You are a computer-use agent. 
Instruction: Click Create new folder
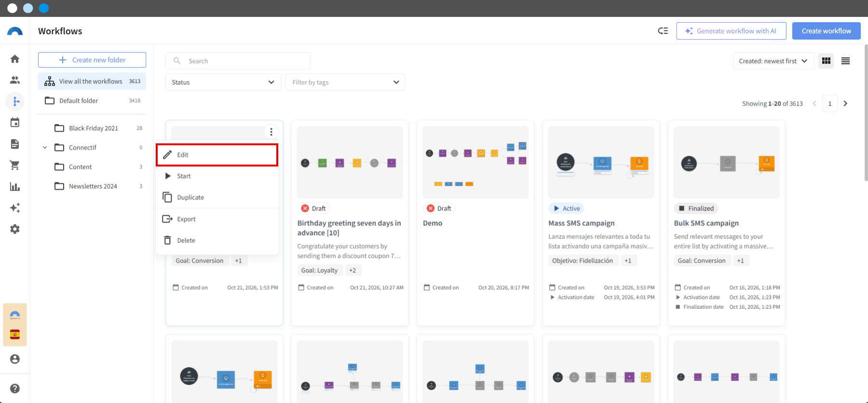tap(92, 60)
